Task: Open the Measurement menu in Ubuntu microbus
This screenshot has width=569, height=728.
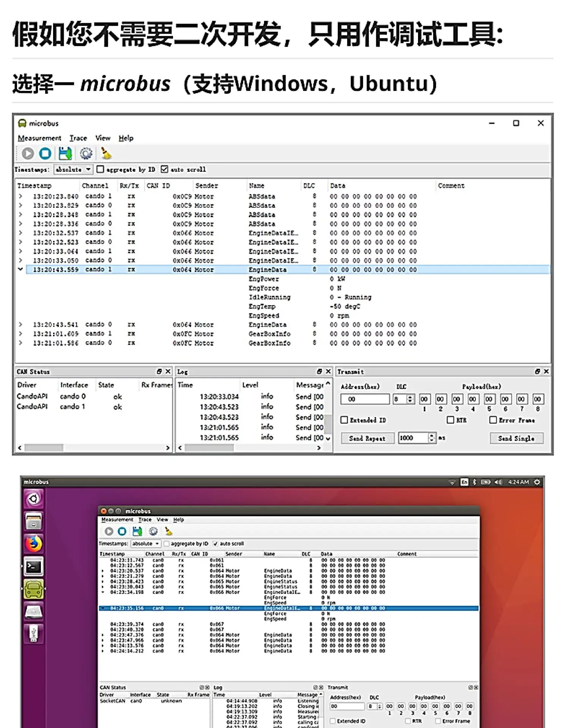Action: pyautogui.click(x=117, y=519)
